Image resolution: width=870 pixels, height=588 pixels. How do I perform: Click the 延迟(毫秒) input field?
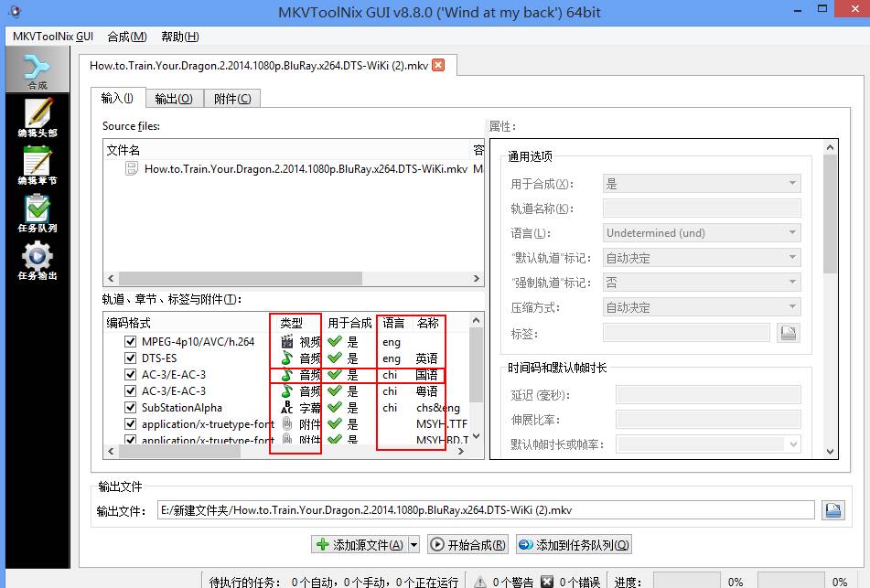(x=708, y=395)
